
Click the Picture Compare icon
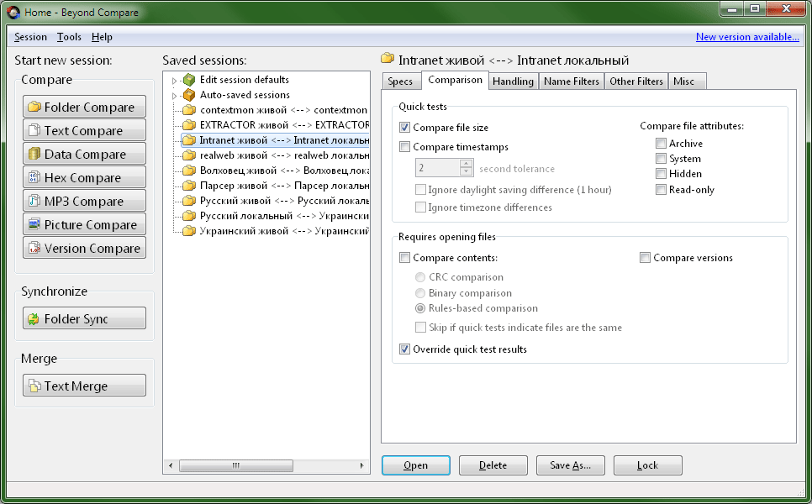tap(34, 224)
